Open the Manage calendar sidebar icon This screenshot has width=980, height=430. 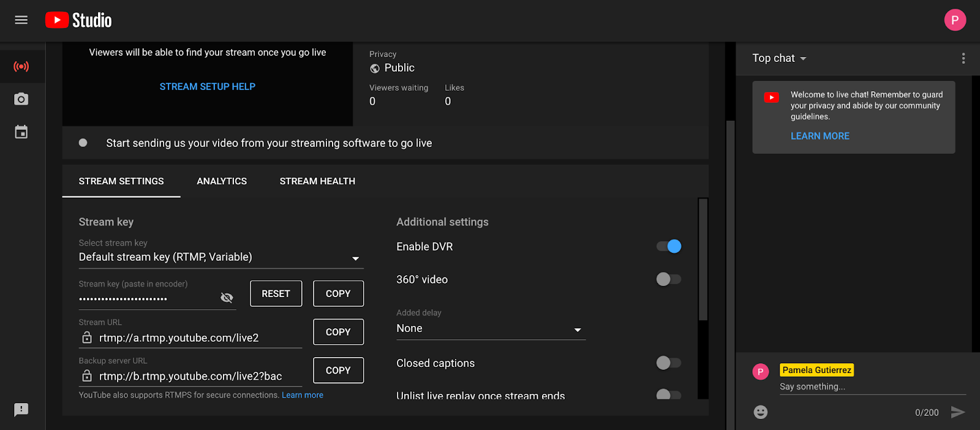(x=21, y=132)
